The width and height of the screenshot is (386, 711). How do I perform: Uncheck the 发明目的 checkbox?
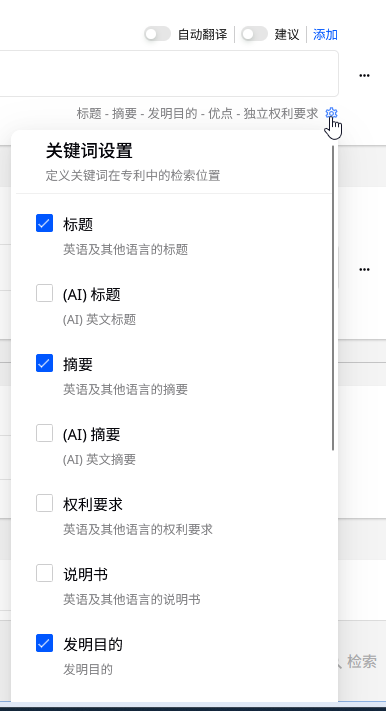tap(44, 643)
